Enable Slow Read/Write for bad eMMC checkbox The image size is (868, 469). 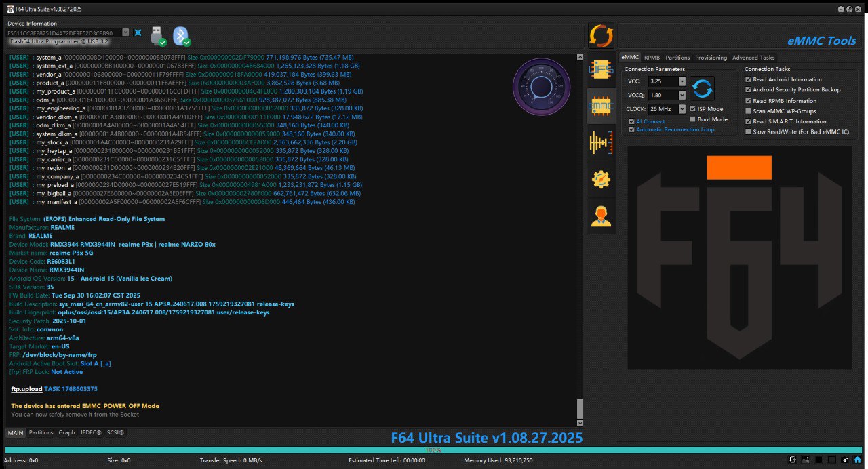coord(748,132)
